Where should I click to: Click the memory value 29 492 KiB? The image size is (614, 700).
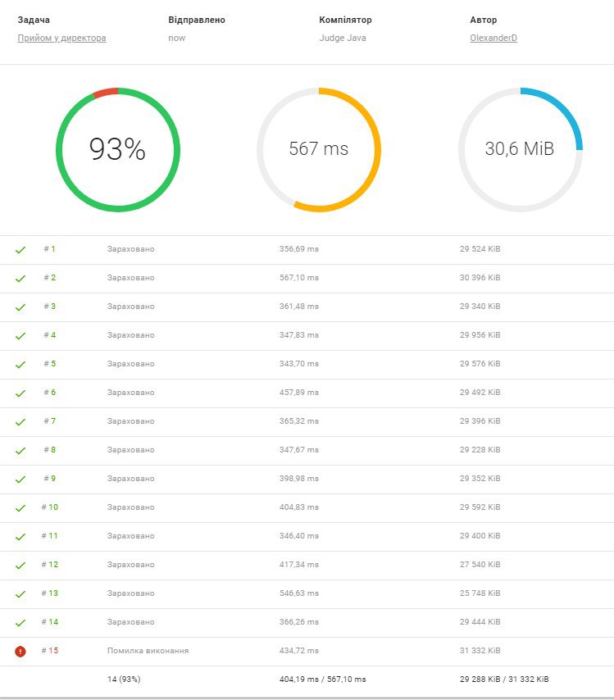tap(480, 393)
